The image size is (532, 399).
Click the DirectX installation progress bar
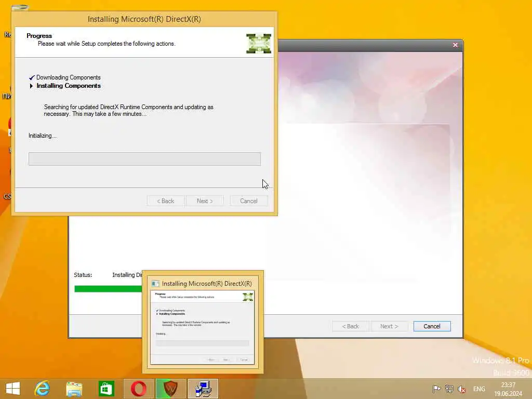point(144,159)
